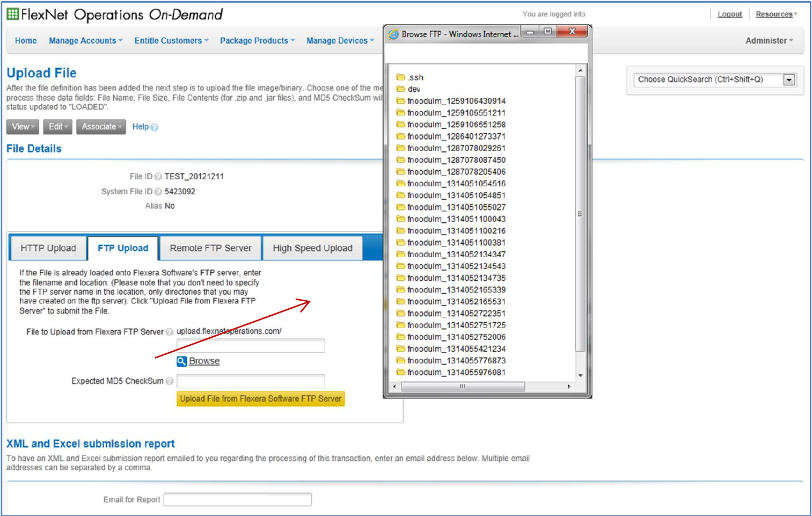
Task: Click help icon beside Expected MD5 CheckSum
Action: (x=170, y=381)
